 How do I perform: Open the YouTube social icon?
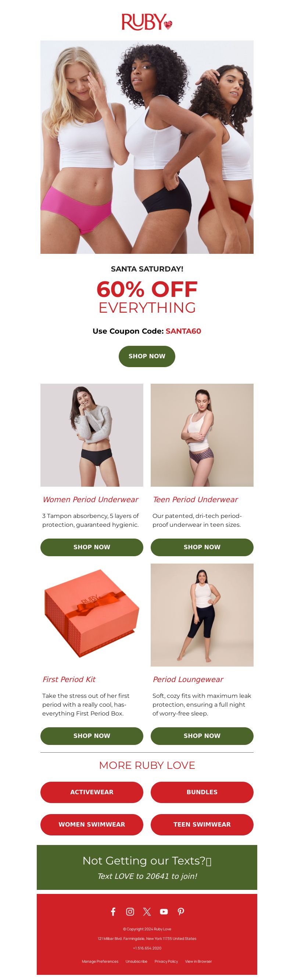(x=164, y=911)
